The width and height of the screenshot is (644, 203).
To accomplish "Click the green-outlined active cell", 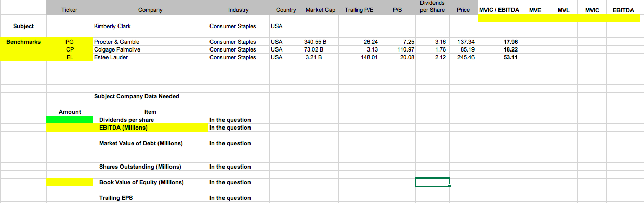I will [x=432, y=182].
